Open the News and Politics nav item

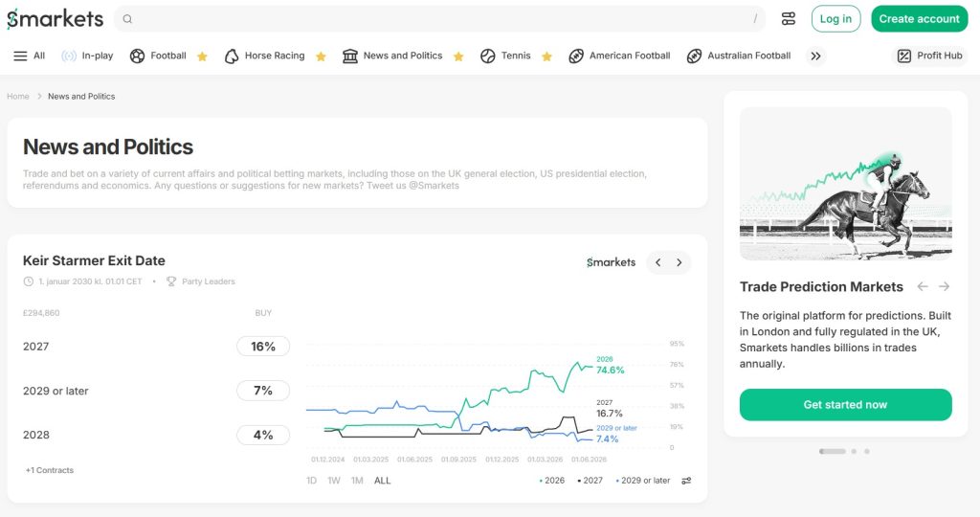393,56
